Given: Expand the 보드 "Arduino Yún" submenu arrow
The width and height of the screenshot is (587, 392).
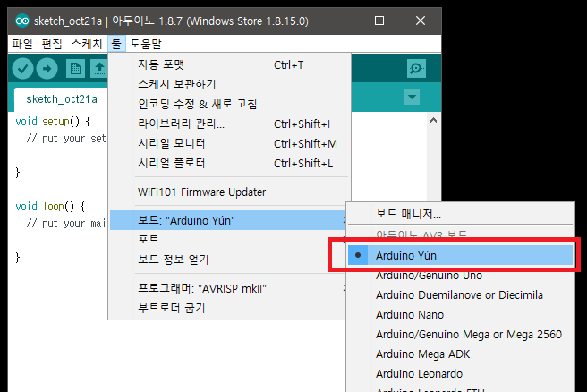Looking at the screenshot, I should coord(344,220).
